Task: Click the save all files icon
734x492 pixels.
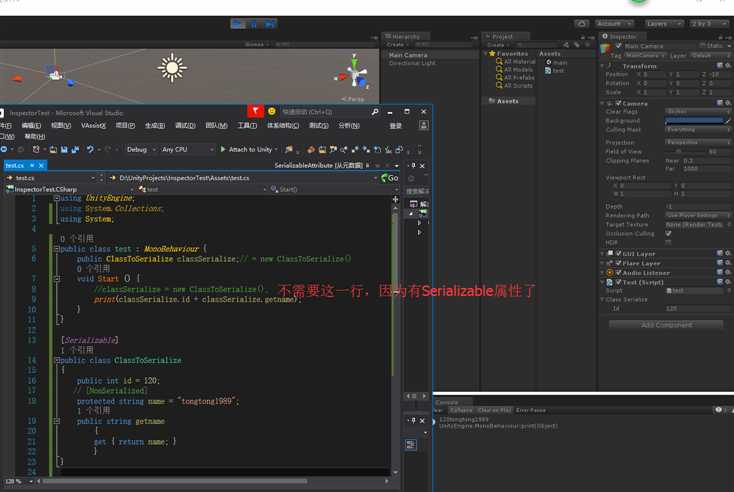Action: click(75, 150)
